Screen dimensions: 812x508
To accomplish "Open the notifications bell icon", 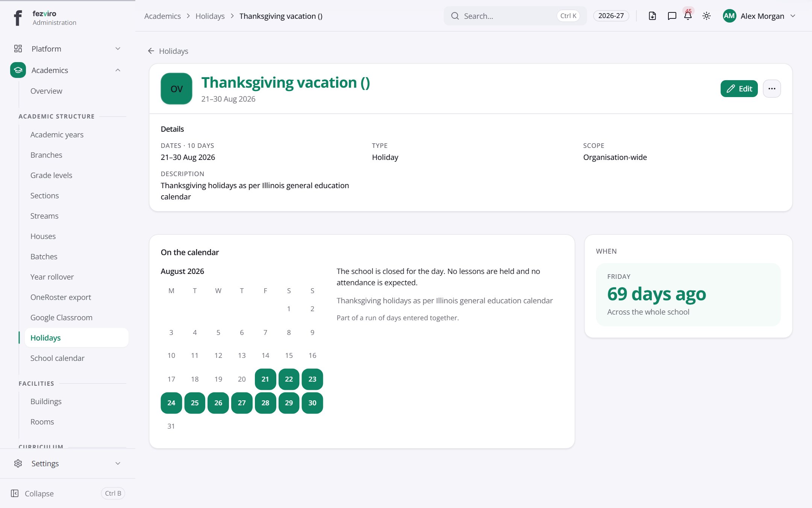I will click(688, 16).
